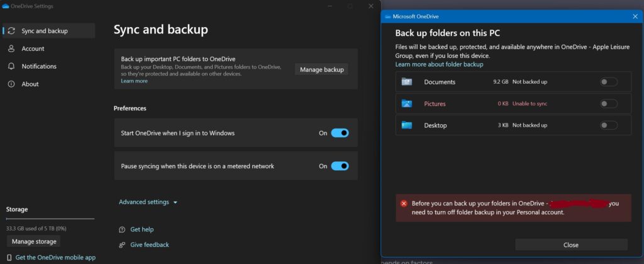Image resolution: width=644 pixels, height=264 pixels.
Task: Click the Manage backup button
Action: pyautogui.click(x=321, y=69)
